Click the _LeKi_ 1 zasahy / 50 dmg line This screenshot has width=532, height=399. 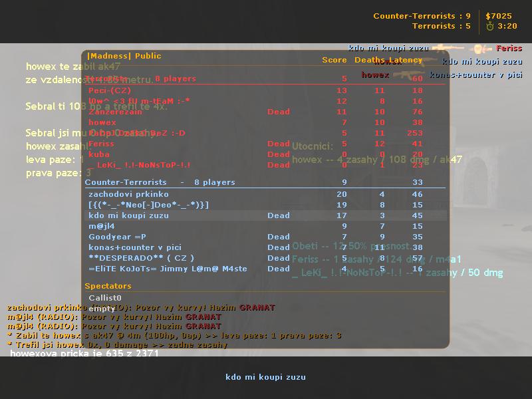pos(397,273)
